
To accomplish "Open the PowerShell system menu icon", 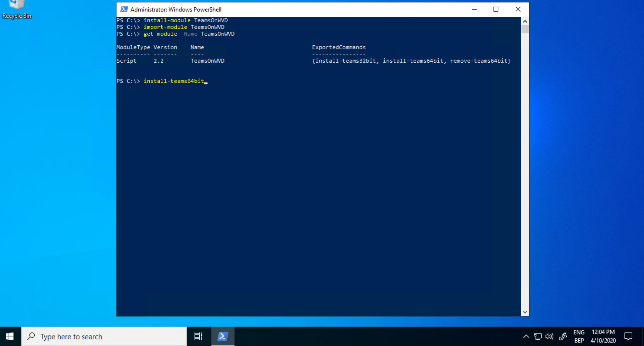I will pos(125,9).
